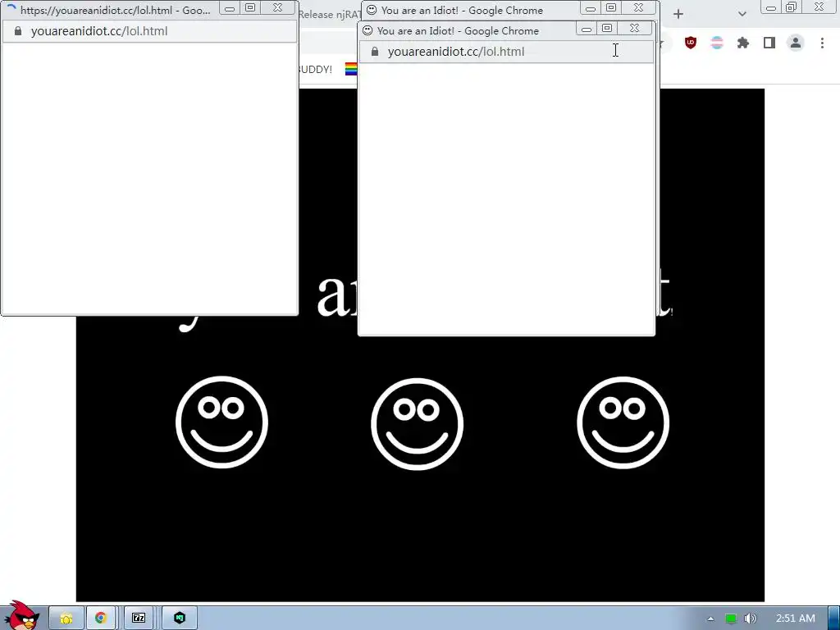
Task: Open 7-Zip from the taskbar
Action: click(139, 619)
